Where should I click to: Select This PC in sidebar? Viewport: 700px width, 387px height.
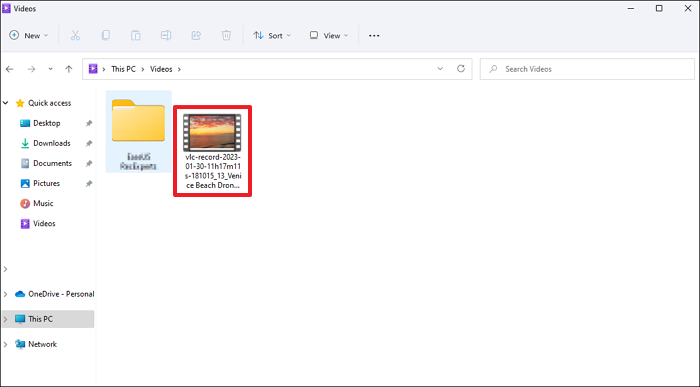click(40, 319)
